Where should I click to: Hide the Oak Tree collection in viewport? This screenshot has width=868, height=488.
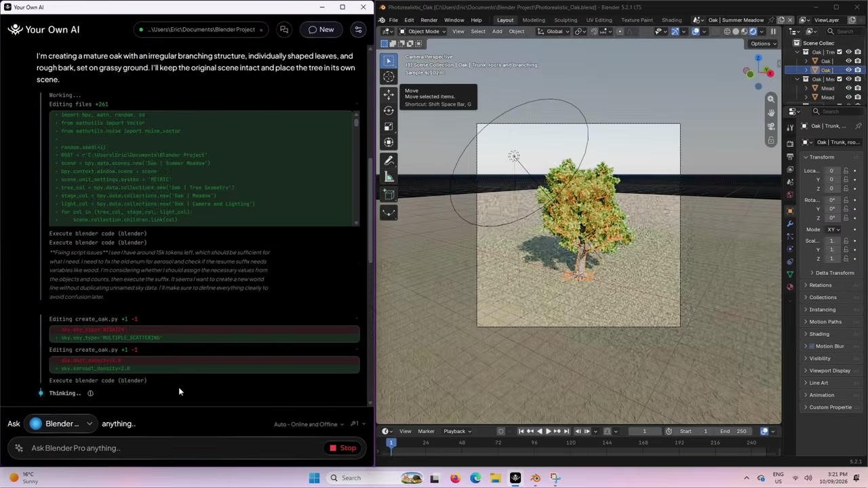(848, 52)
